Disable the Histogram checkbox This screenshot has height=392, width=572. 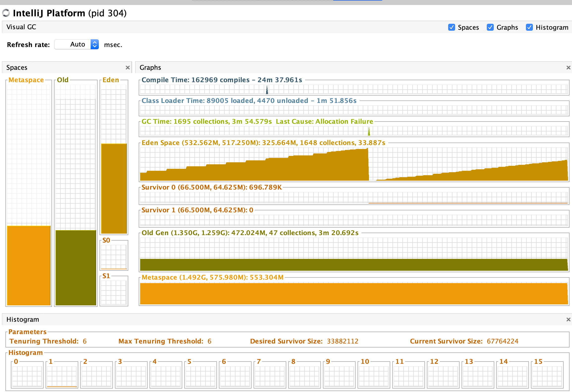click(x=529, y=27)
